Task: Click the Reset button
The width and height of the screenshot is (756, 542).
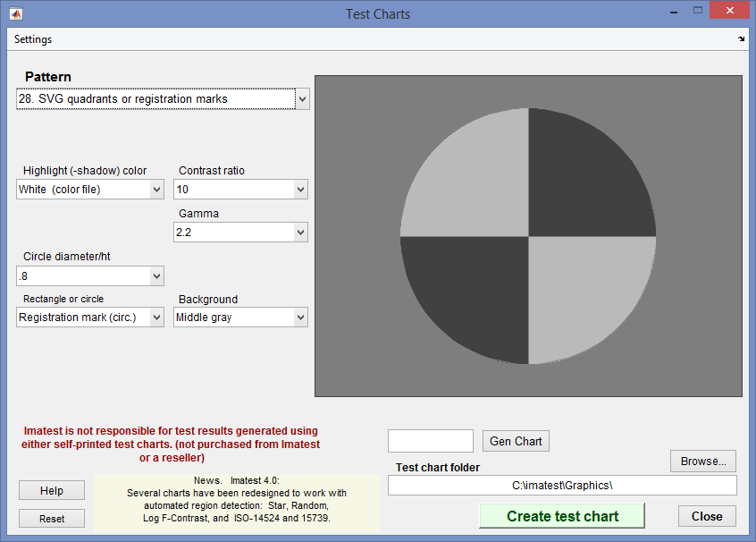Action: coord(52,519)
